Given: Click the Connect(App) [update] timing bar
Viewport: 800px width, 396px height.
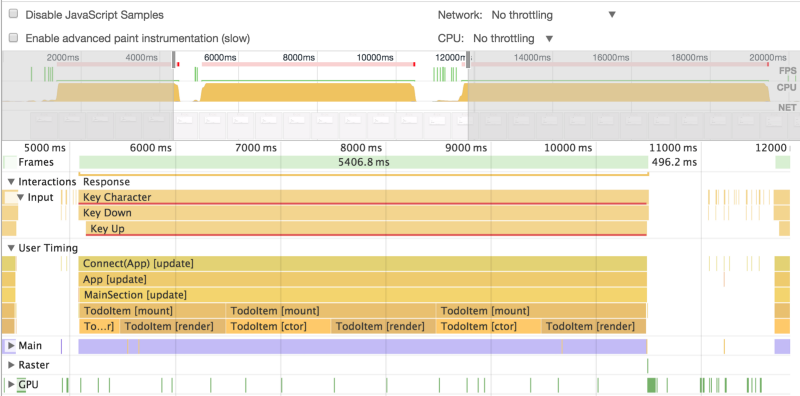Looking at the screenshot, I should tap(362, 264).
